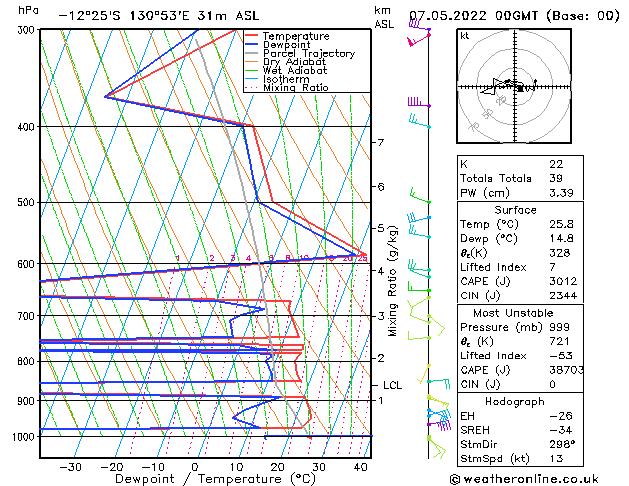Click the SREH value -34
Viewport: 629px width, 486px height.
pos(561,430)
